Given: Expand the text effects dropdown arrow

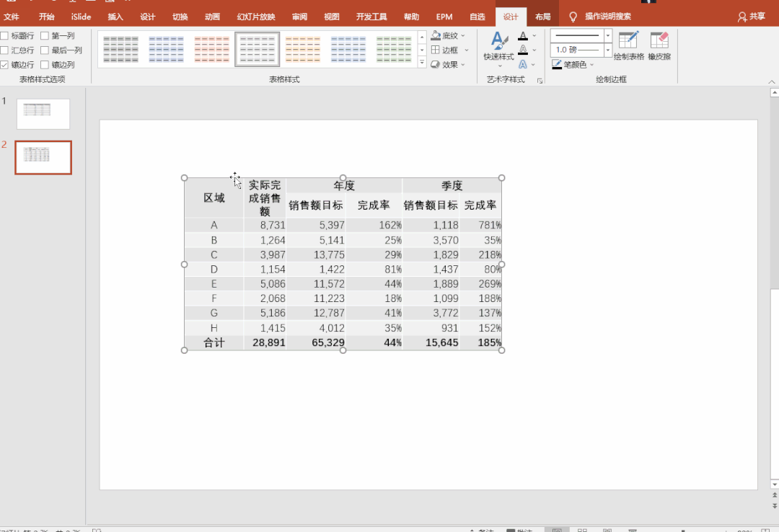Looking at the screenshot, I should 533,65.
